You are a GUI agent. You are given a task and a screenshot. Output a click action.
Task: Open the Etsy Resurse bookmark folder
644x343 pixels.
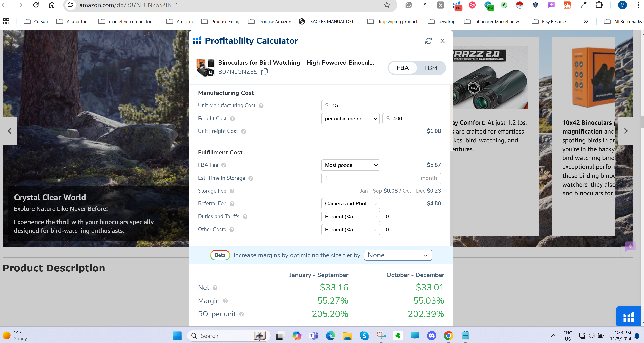click(x=549, y=21)
